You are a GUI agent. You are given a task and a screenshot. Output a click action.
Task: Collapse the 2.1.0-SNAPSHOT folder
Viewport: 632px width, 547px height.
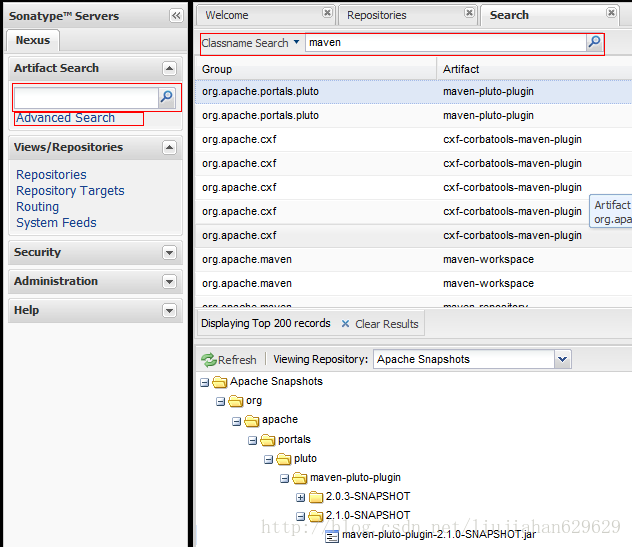(300, 516)
